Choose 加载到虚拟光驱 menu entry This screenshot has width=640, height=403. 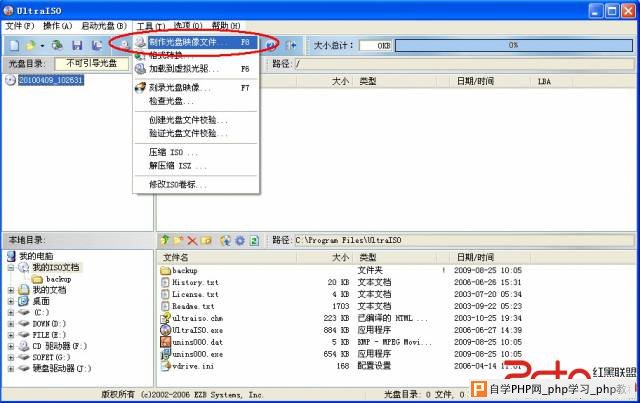coord(196,69)
